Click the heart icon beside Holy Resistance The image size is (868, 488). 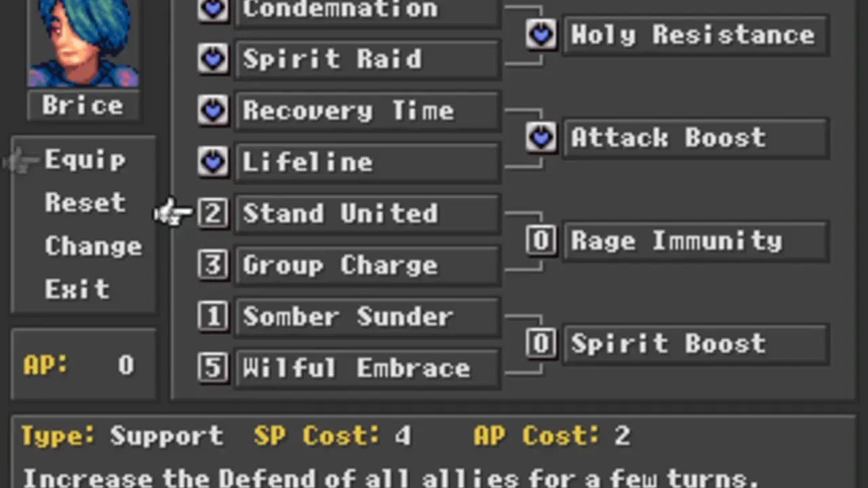541,35
